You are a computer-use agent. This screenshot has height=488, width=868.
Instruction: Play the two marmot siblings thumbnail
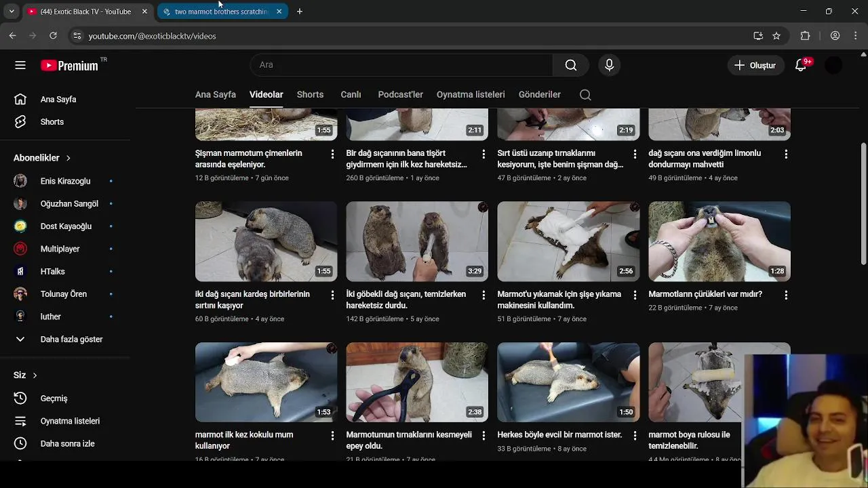266,241
